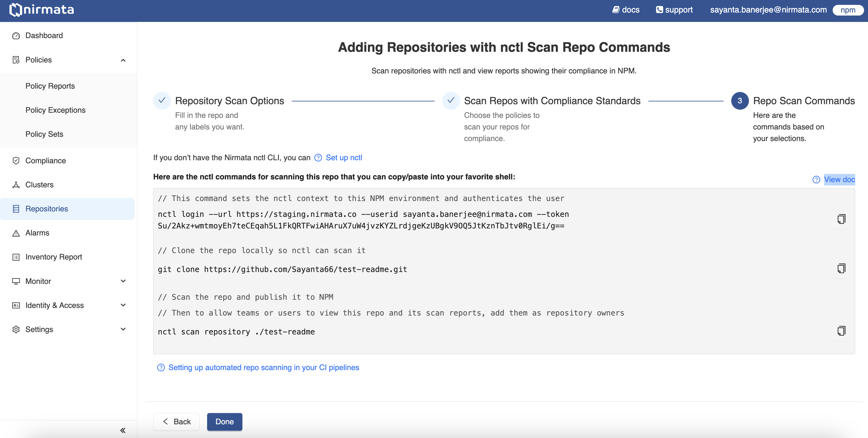Click the Settings gear icon
Image resolution: width=868 pixels, height=438 pixels.
click(16, 330)
